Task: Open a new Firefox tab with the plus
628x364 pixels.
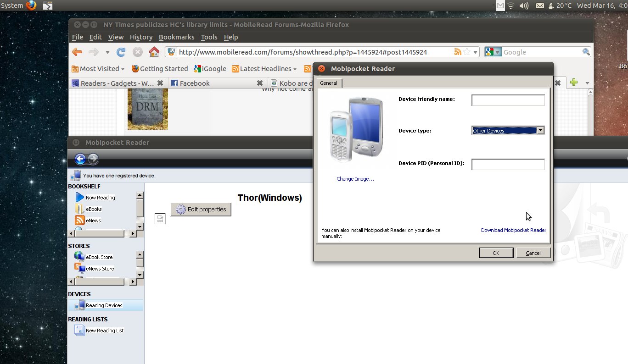Action: [573, 83]
